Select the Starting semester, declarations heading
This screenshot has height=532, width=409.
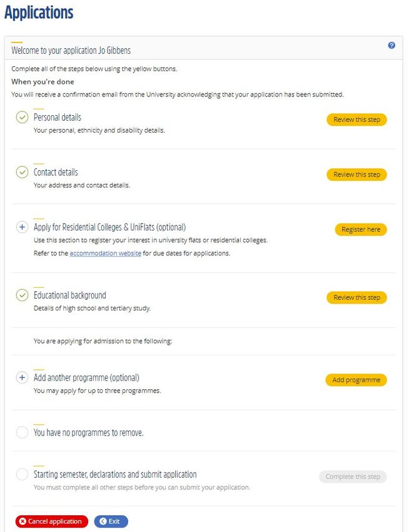point(115,474)
